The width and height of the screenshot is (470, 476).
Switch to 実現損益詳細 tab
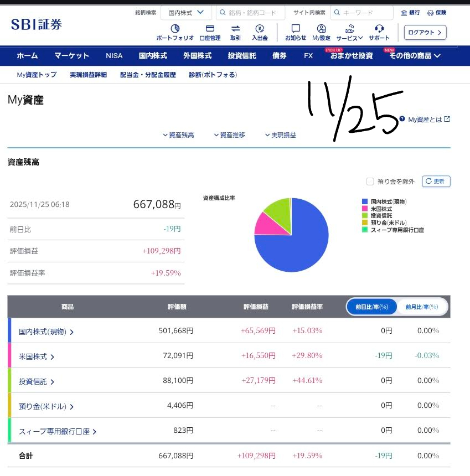[88, 75]
